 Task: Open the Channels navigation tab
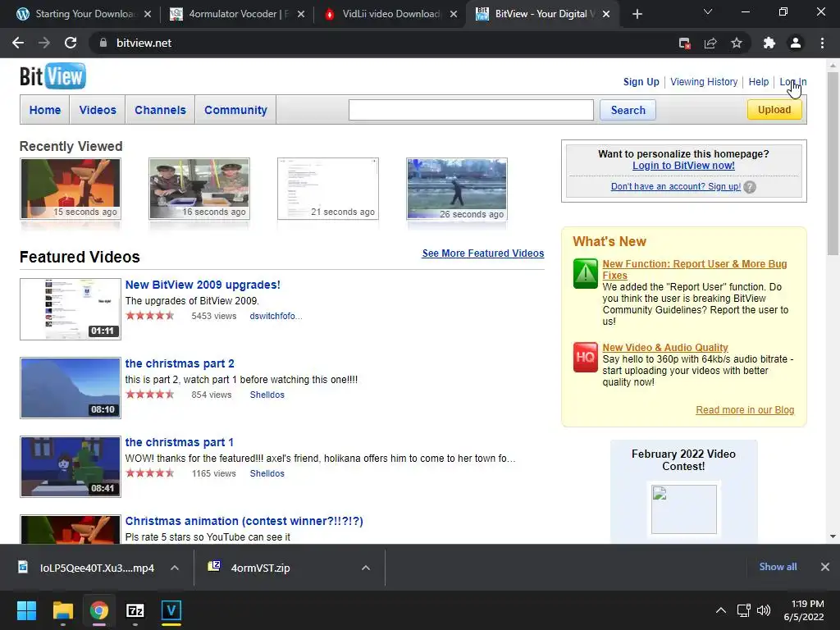coord(160,110)
